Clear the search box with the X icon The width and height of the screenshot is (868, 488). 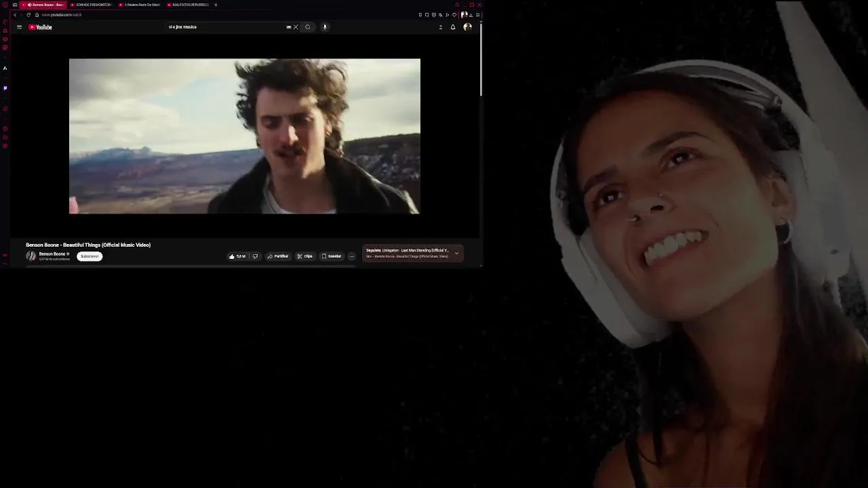(296, 27)
